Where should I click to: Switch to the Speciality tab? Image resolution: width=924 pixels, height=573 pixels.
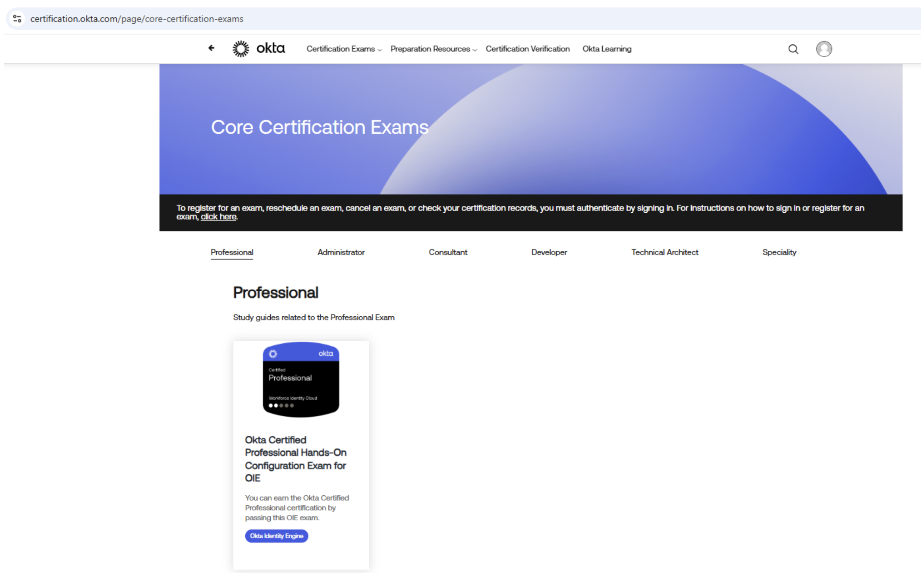pyautogui.click(x=779, y=252)
